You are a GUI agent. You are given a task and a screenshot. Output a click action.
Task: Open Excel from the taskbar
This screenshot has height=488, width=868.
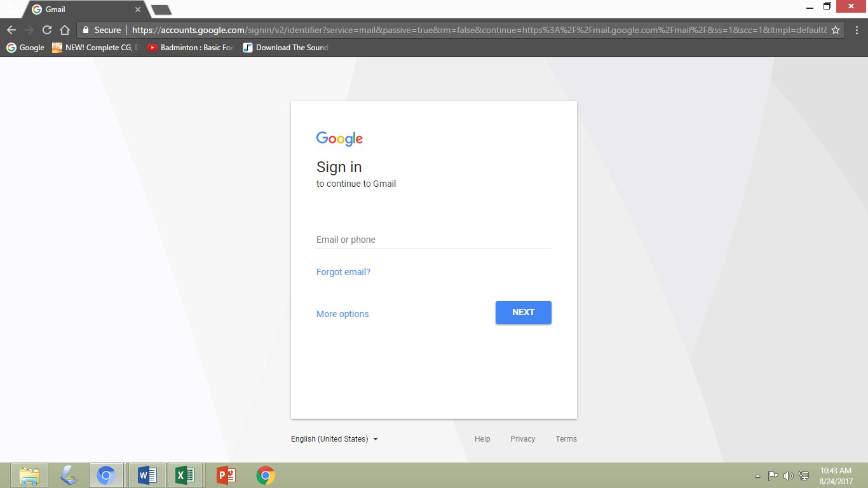(186, 475)
